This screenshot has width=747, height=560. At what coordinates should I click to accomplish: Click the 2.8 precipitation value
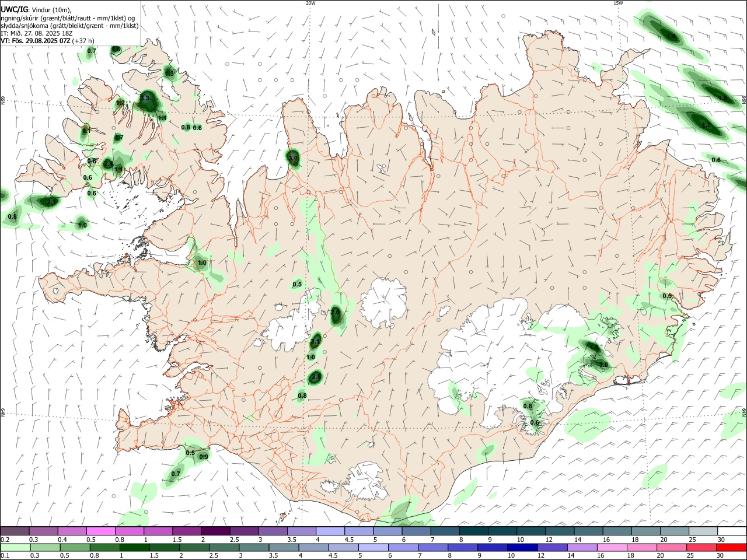click(x=316, y=377)
